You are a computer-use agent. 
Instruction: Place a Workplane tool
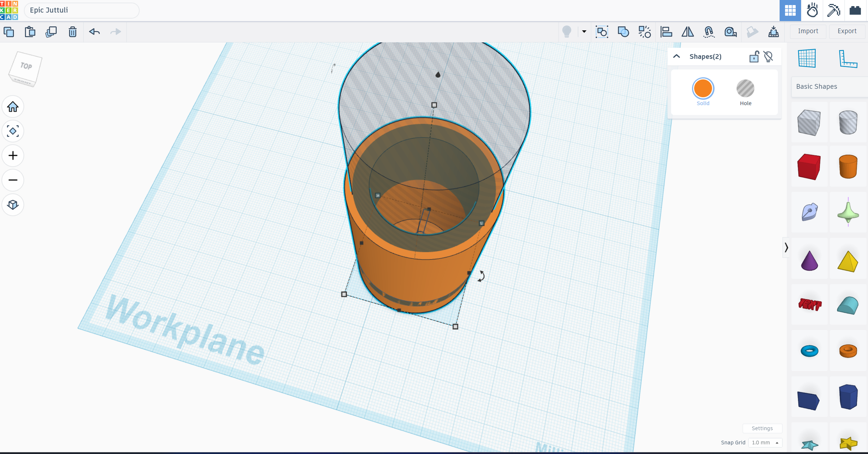(x=807, y=58)
